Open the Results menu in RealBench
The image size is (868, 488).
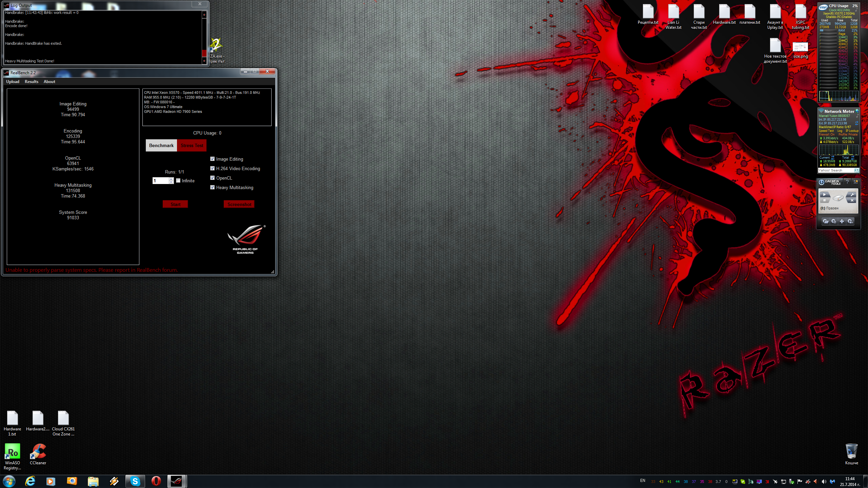pos(32,82)
